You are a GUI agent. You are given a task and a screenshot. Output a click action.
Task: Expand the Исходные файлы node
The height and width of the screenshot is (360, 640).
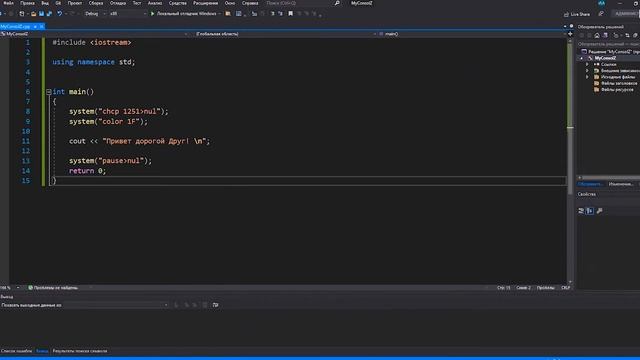(x=587, y=77)
